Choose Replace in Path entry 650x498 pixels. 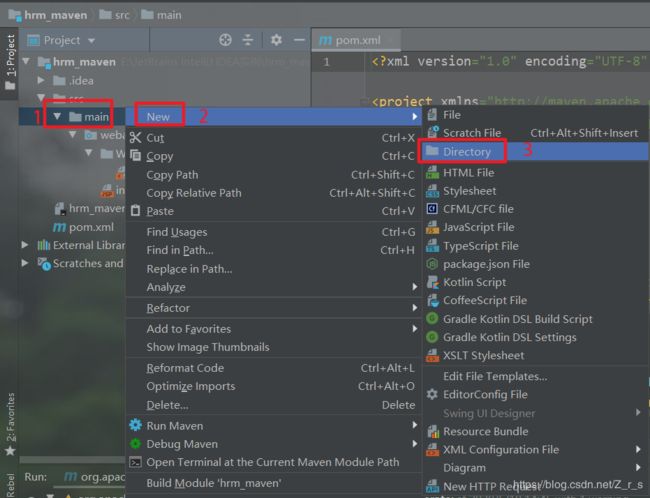(x=274, y=269)
